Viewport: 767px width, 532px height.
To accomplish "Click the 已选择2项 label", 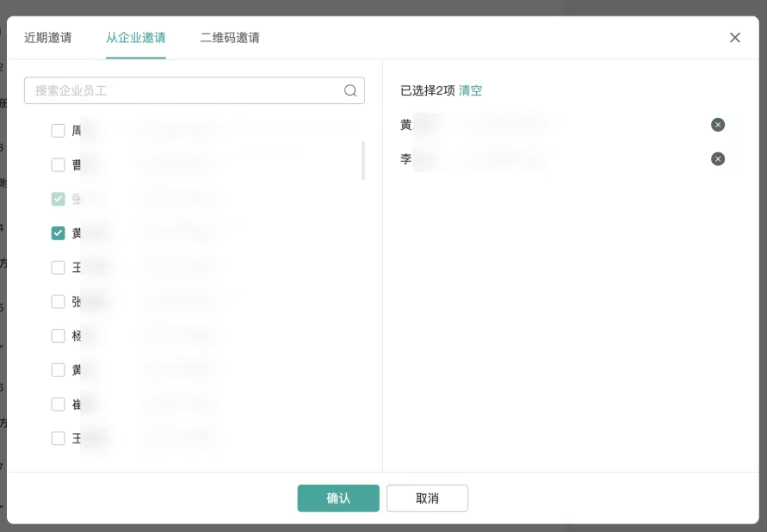I will [x=428, y=90].
